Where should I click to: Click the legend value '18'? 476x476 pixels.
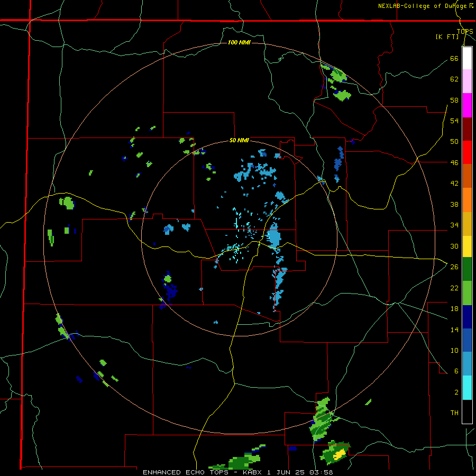coord(454,309)
